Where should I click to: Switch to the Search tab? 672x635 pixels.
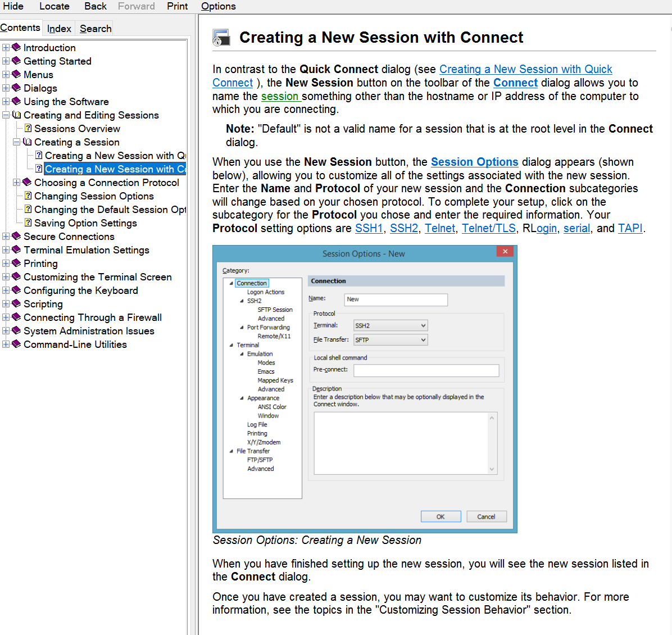pos(96,29)
